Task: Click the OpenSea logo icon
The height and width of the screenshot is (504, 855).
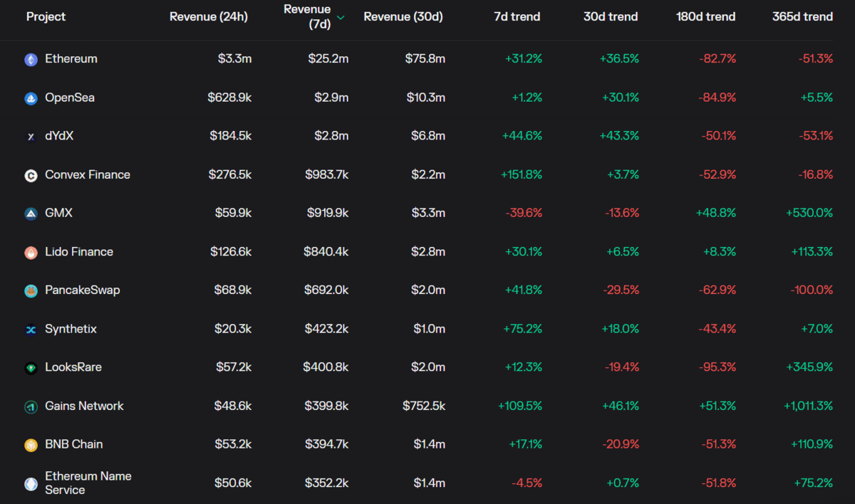Action: pos(31,98)
